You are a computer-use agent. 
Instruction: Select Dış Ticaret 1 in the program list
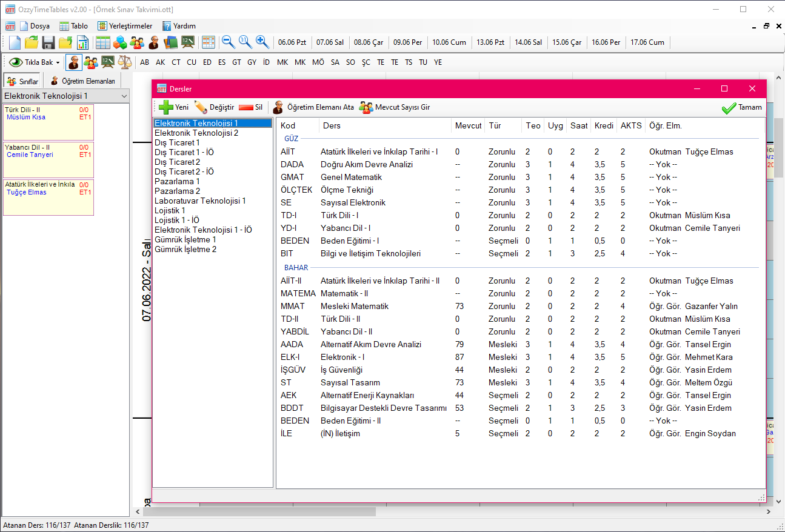pos(178,142)
